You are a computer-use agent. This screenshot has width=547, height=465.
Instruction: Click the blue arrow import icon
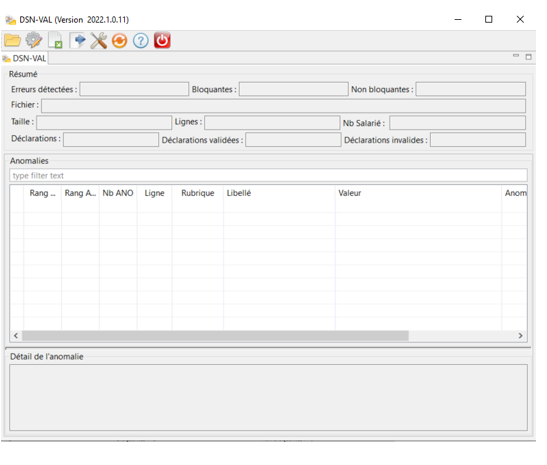[x=78, y=40]
